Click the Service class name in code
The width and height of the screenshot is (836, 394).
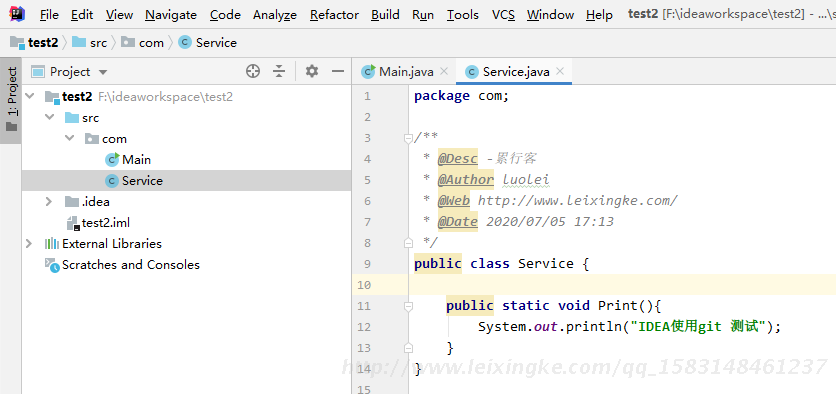pyautogui.click(x=546, y=263)
